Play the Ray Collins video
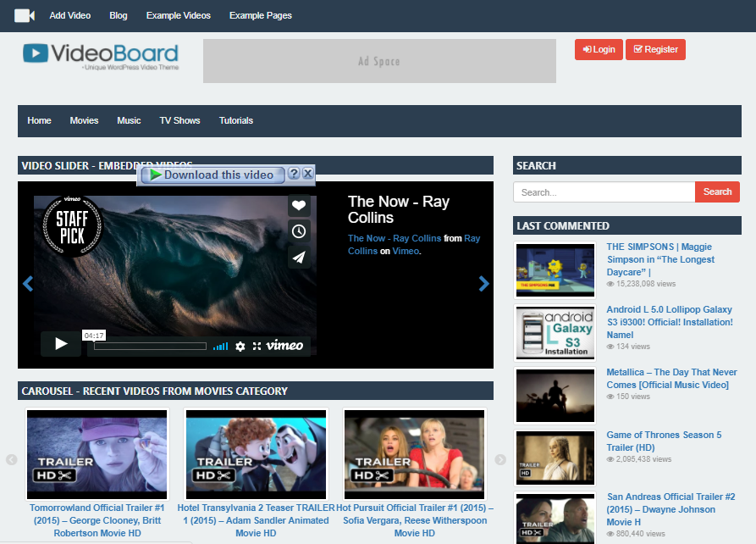 pyautogui.click(x=59, y=344)
